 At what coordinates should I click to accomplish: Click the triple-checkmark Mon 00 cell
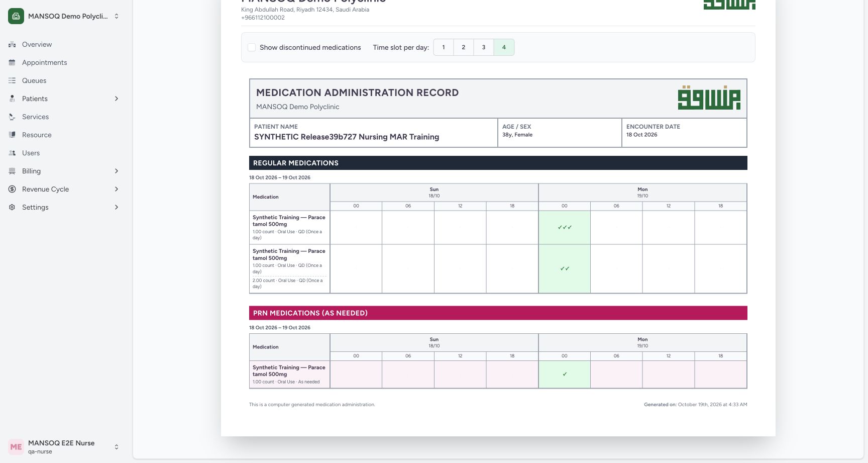click(565, 227)
